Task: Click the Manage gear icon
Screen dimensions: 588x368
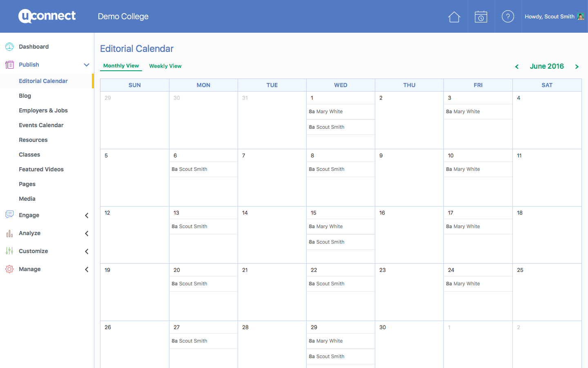Action: pyautogui.click(x=9, y=269)
